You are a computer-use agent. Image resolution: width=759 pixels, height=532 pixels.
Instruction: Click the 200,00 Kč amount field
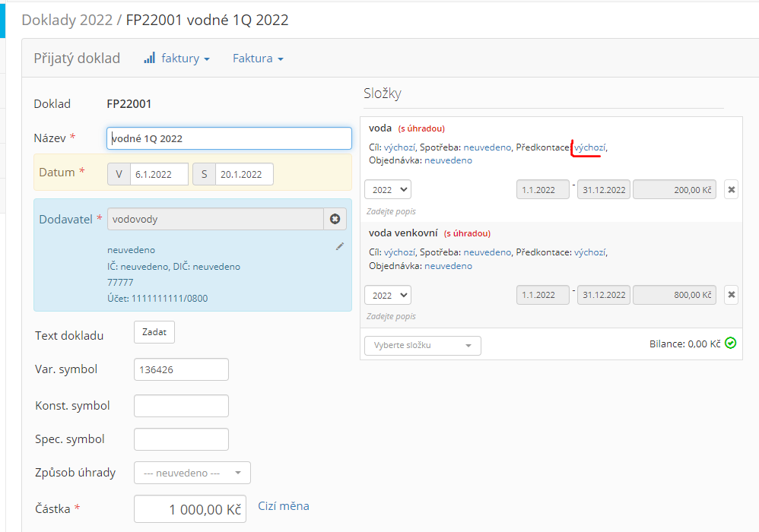pos(675,189)
